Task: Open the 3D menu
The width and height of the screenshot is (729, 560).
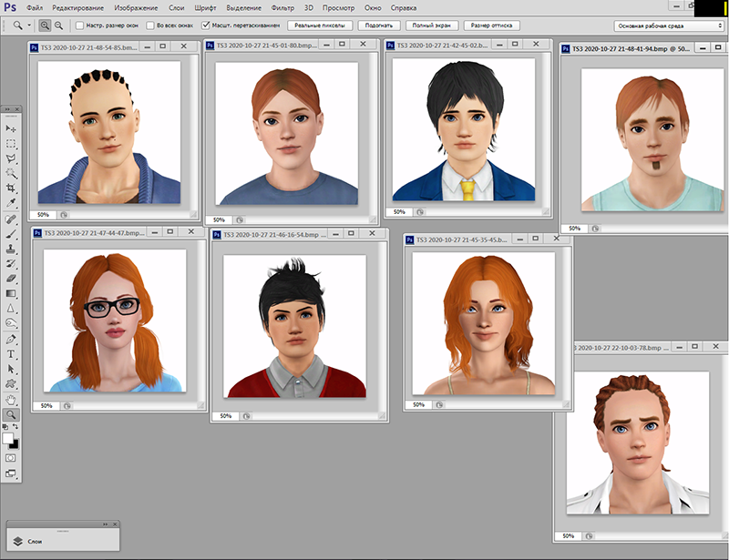Action: pos(309,8)
